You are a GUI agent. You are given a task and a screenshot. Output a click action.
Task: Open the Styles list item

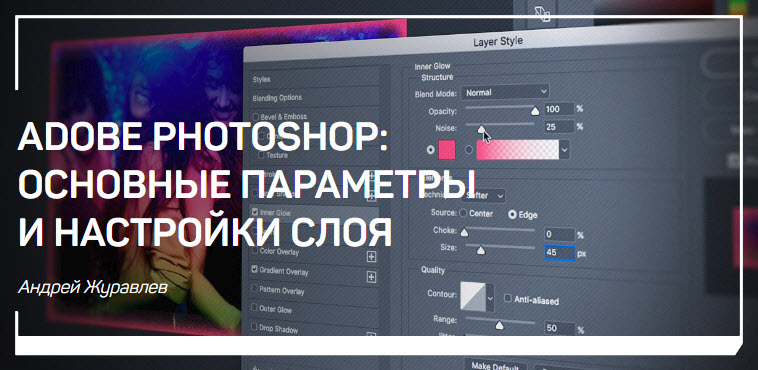(315, 80)
